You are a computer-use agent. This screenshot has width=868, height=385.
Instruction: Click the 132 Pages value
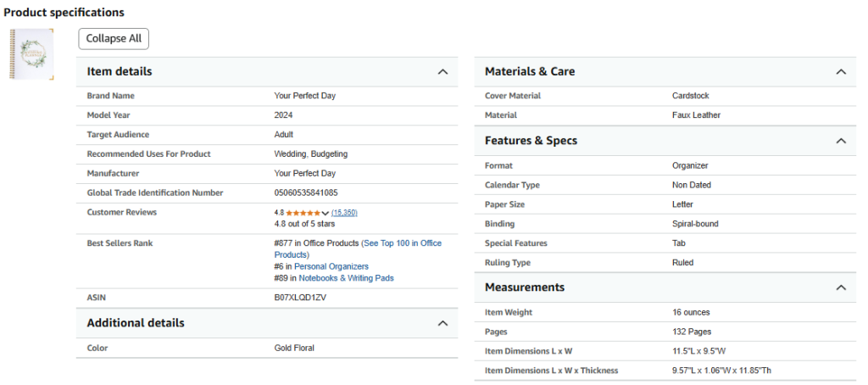pyautogui.click(x=692, y=332)
